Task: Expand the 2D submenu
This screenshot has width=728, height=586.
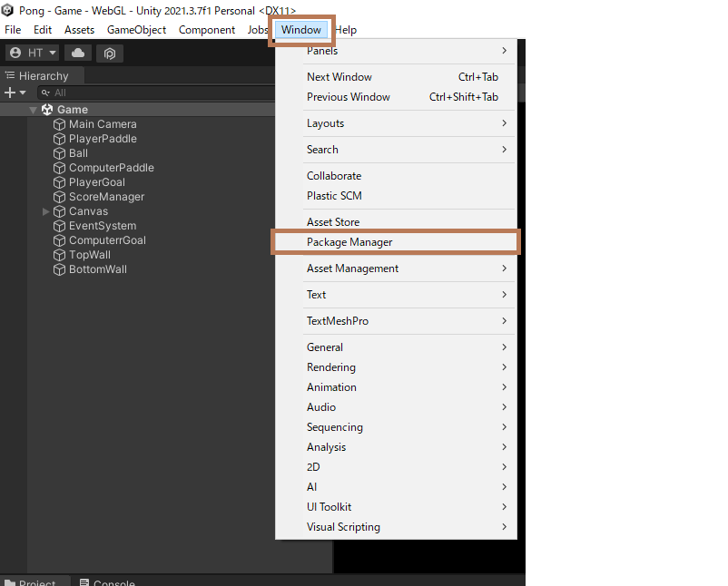Action: tap(396, 467)
